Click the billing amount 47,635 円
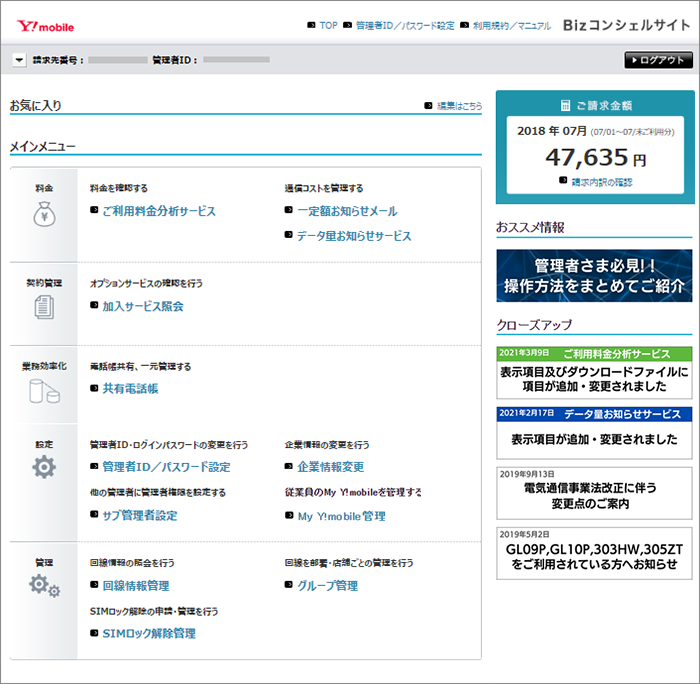 (x=596, y=157)
